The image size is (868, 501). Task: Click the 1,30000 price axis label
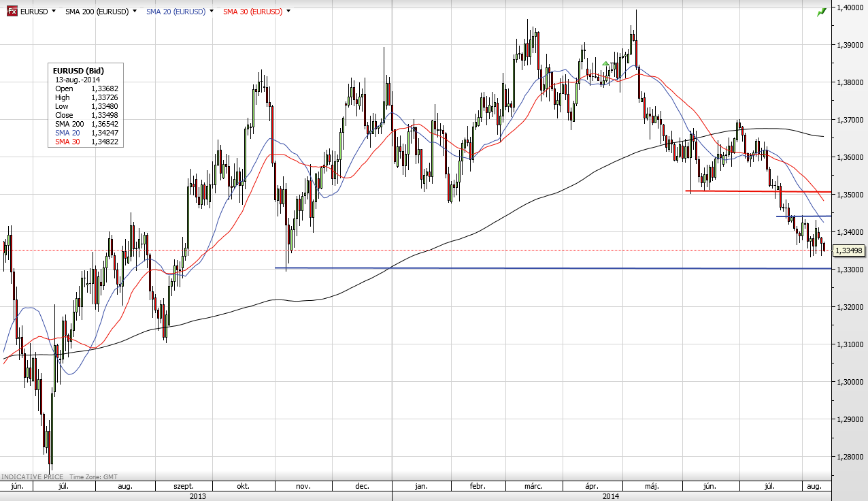tap(850, 382)
